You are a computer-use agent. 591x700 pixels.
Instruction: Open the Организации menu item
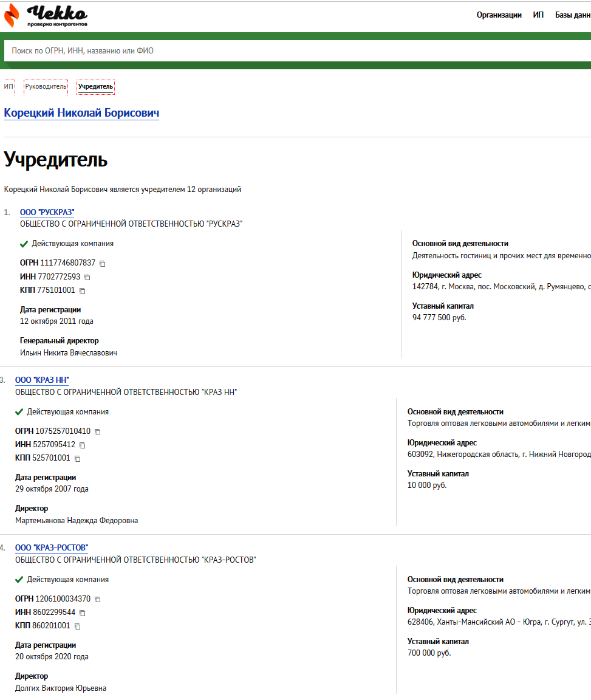[x=499, y=15]
